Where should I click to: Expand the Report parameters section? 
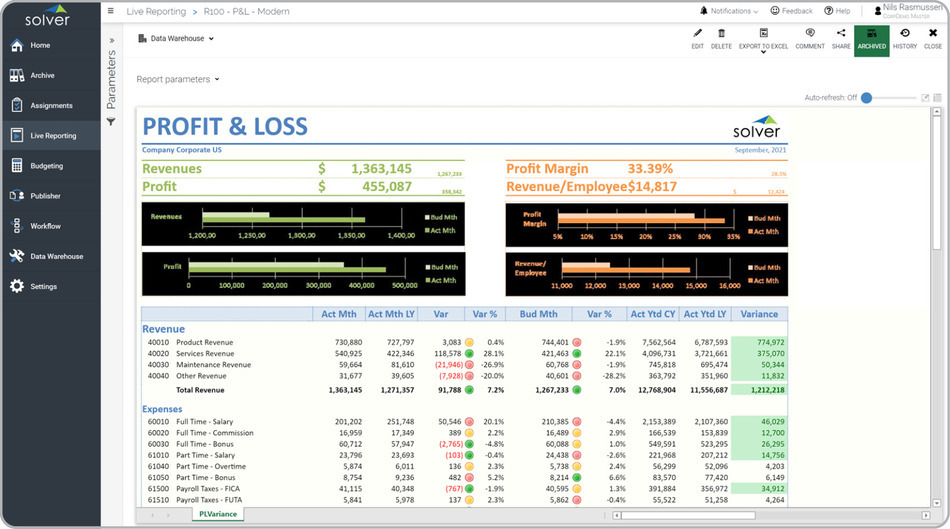tap(177, 79)
